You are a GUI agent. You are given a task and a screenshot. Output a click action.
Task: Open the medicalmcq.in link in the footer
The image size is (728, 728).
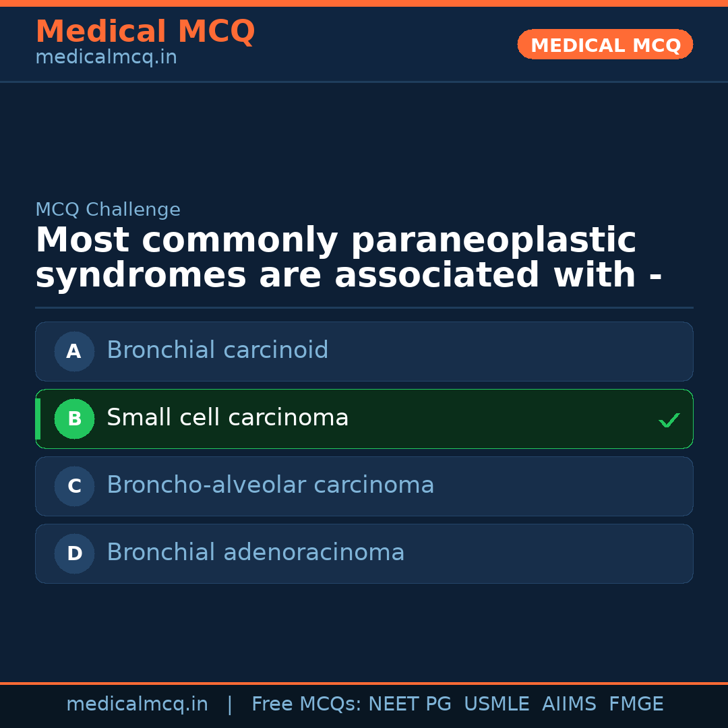(137, 704)
